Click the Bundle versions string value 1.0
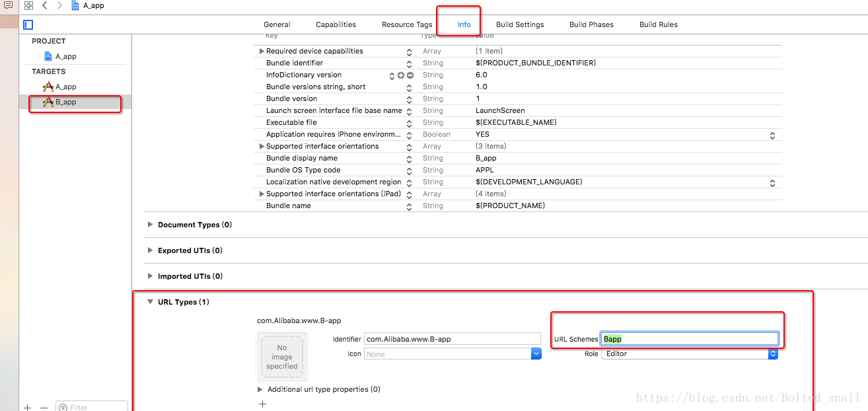 pos(482,87)
